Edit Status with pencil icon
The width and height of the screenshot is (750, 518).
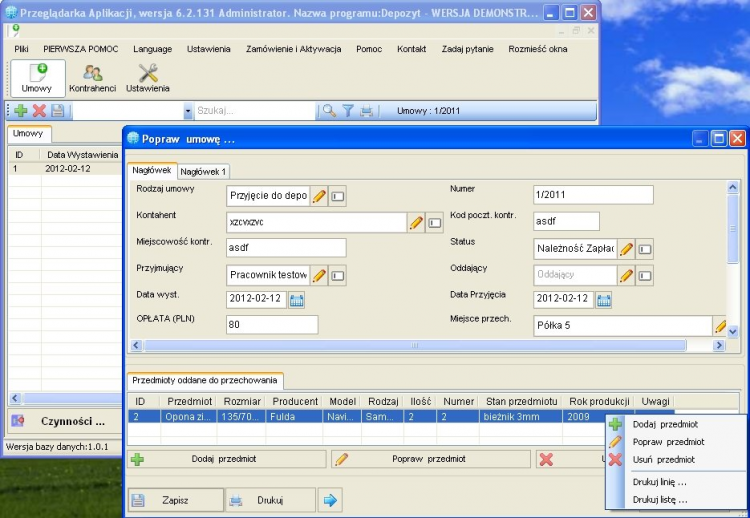coord(626,249)
